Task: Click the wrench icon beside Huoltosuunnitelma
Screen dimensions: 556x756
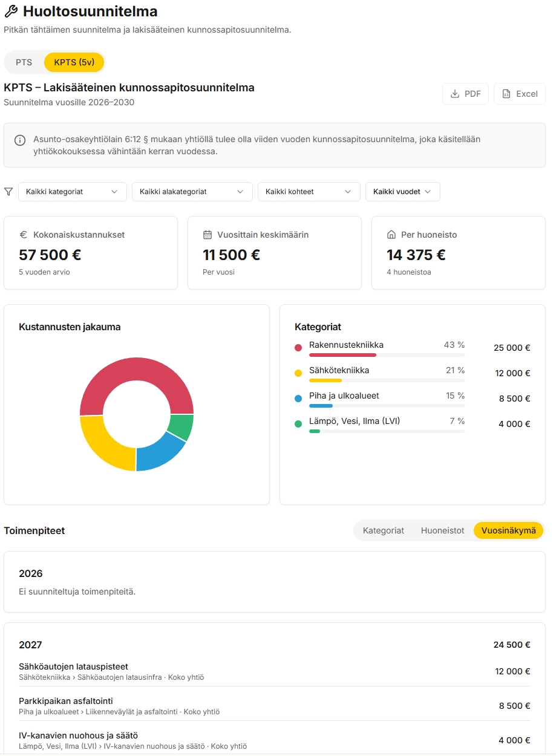Action: 11,11
